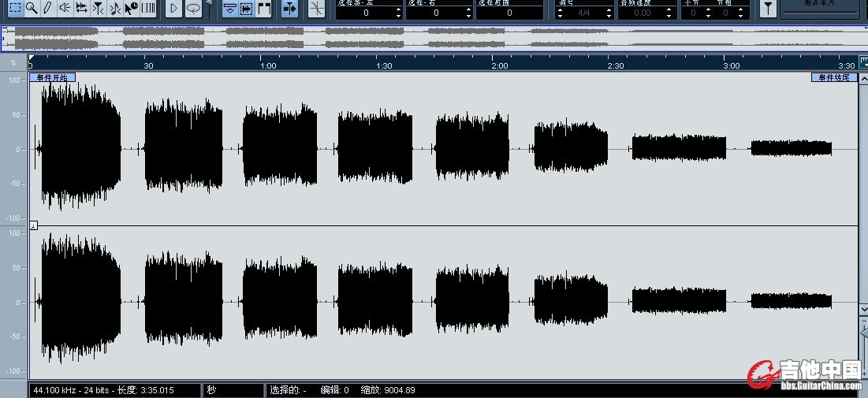Select the Time Warp arrow-clock tool

tap(131, 8)
